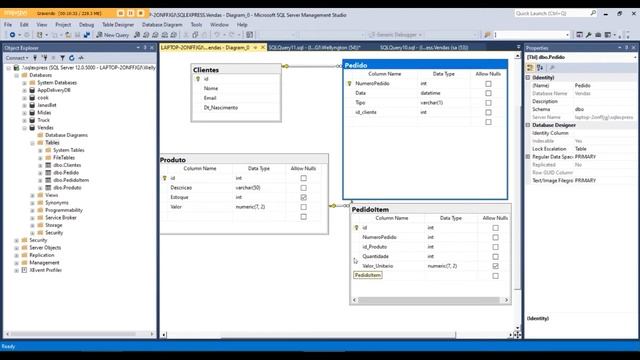Image resolution: width=640 pixels, height=360 pixels.
Task: Click the key icon beside Clientes id
Action: click(x=198, y=79)
